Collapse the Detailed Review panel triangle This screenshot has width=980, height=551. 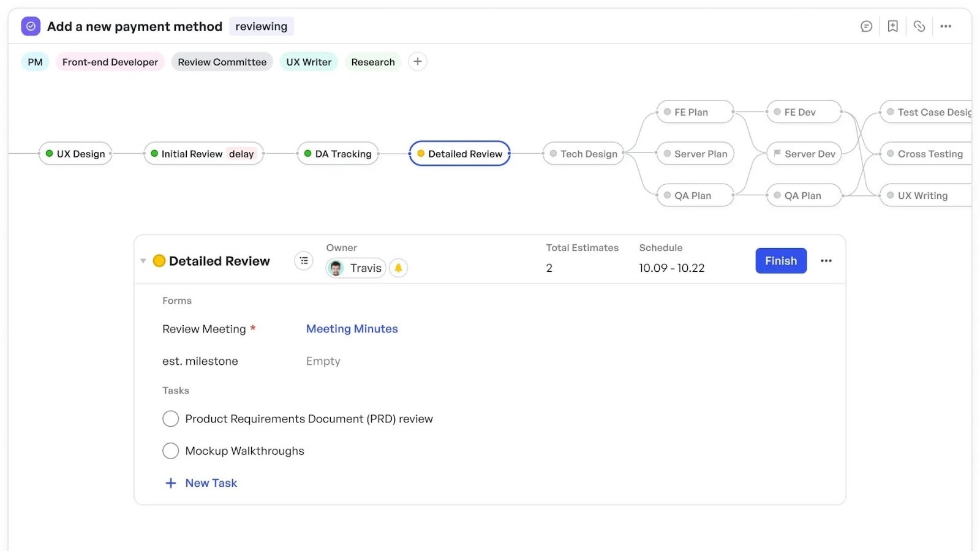tap(143, 261)
